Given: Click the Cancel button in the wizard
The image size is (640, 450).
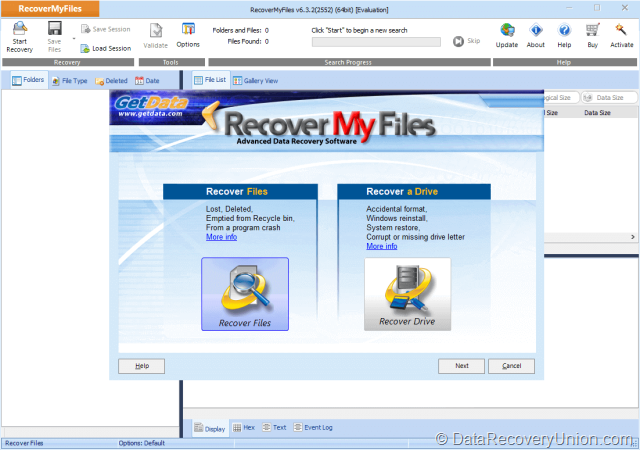Looking at the screenshot, I should tap(511, 366).
